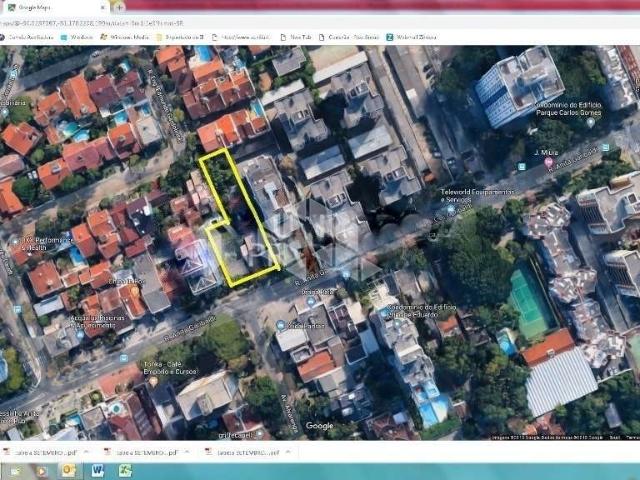
Task: Open the Windows bookmark in the bookmarks bar
Action: (x=77, y=37)
